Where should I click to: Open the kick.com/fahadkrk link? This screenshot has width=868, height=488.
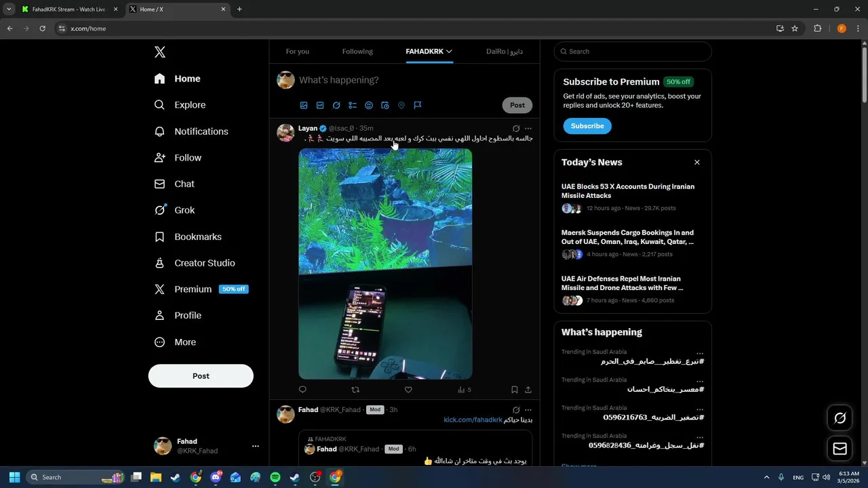click(x=473, y=420)
